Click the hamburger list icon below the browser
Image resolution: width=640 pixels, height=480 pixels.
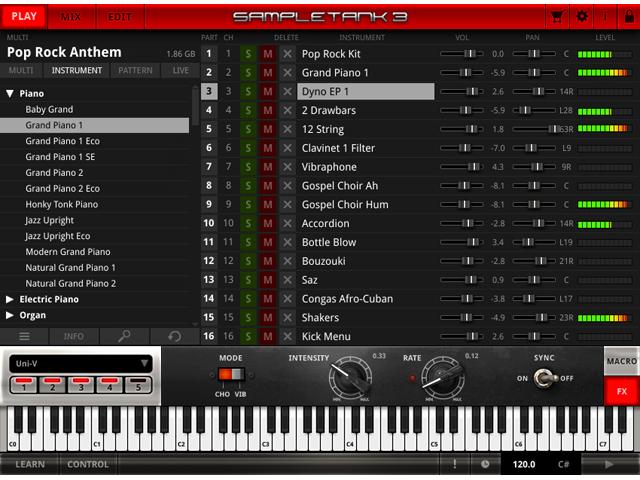click(x=24, y=336)
